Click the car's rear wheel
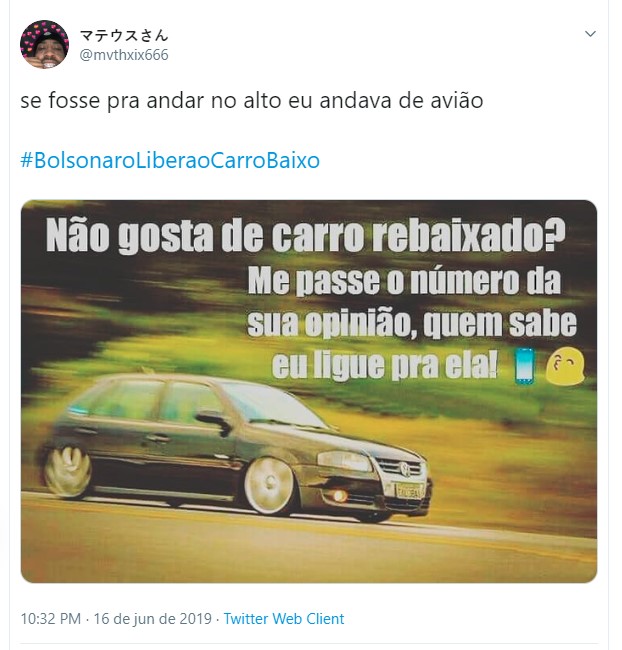 click(x=68, y=471)
